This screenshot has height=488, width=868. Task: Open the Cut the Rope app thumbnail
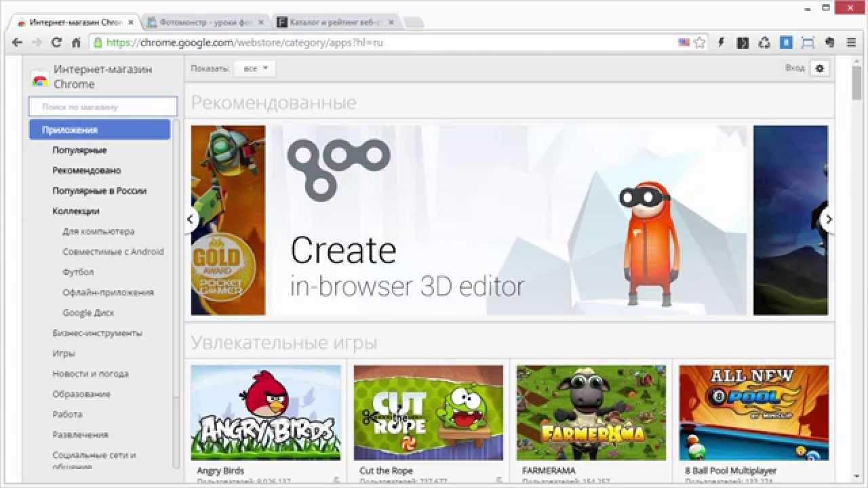(429, 413)
